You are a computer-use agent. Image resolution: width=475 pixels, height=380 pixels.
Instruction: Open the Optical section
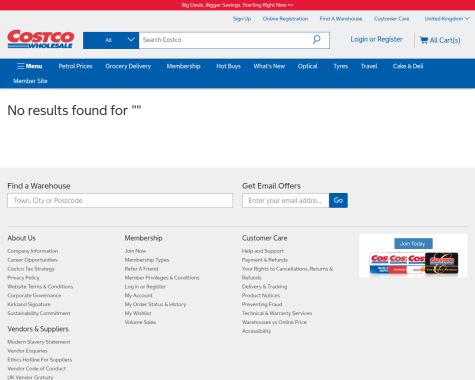(x=307, y=66)
